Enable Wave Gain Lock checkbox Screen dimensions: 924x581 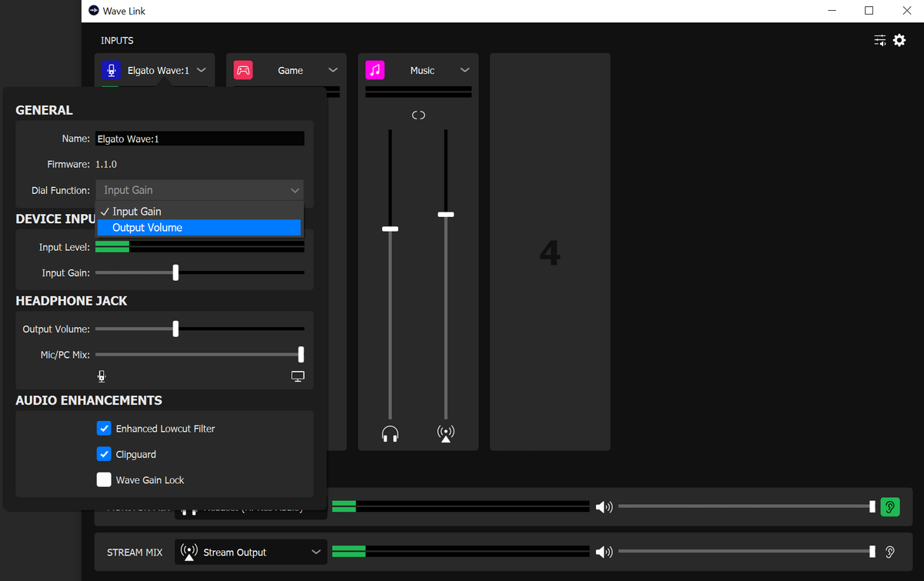click(104, 479)
